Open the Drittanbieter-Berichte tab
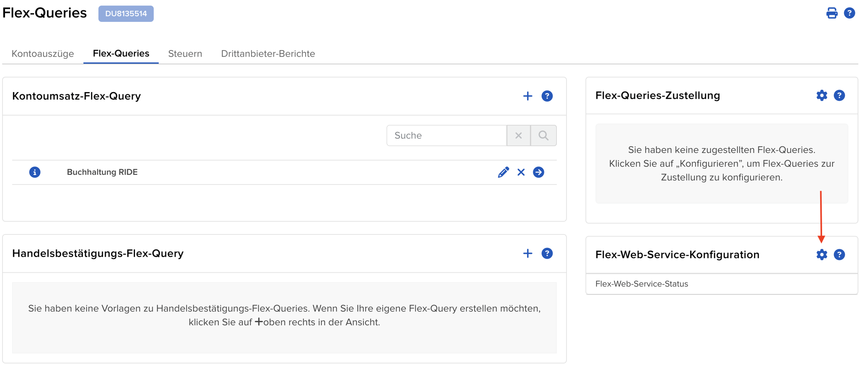 click(x=268, y=54)
